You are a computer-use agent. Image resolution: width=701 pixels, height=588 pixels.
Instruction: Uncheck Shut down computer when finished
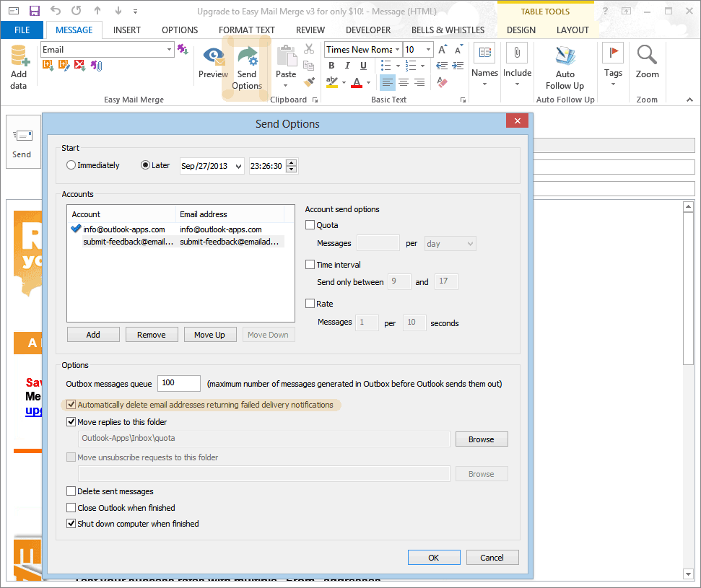point(71,524)
